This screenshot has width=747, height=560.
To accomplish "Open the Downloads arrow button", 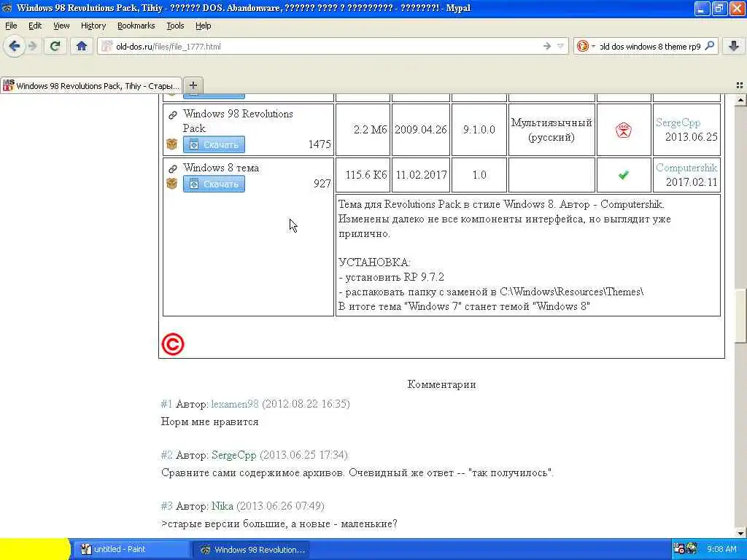I will [x=734, y=46].
